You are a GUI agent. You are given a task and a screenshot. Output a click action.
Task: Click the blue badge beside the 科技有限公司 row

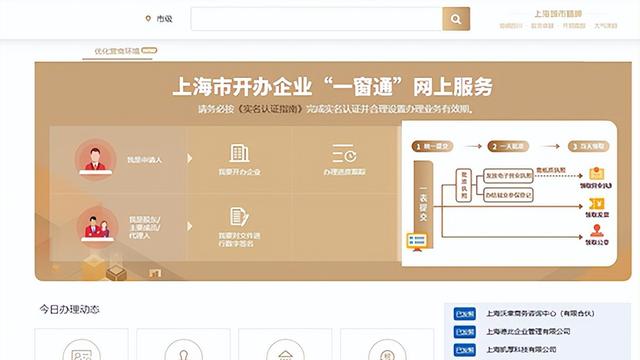pos(464,350)
